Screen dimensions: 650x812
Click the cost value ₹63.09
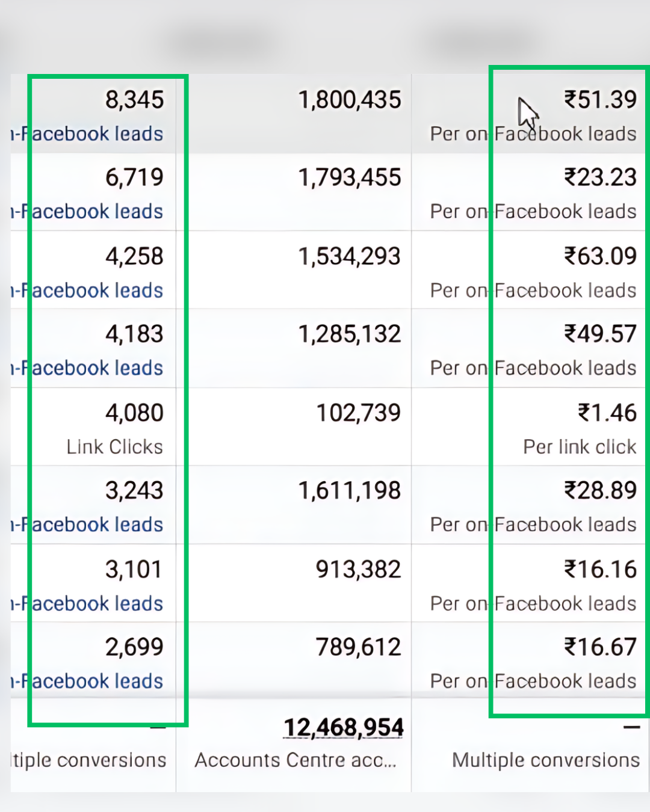[x=600, y=256]
